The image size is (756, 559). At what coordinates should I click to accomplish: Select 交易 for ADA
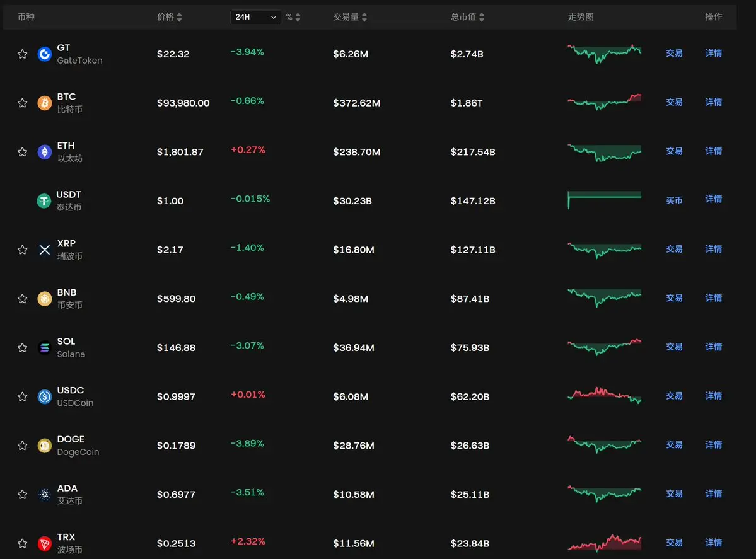pos(674,493)
